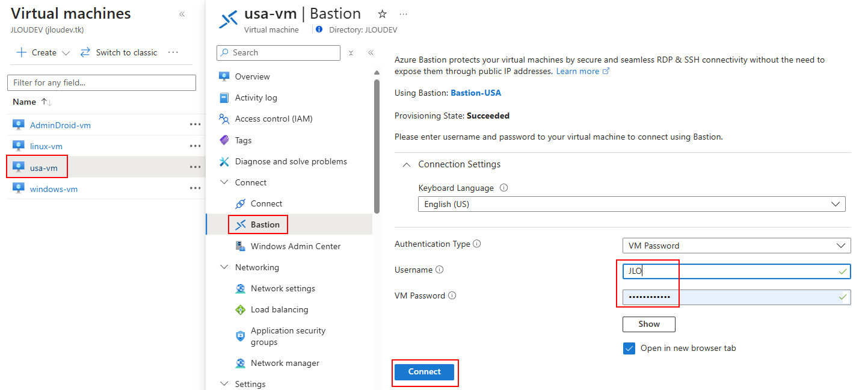
Task: Uncheck Open in new browser tab
Action: tap(629, 348)
